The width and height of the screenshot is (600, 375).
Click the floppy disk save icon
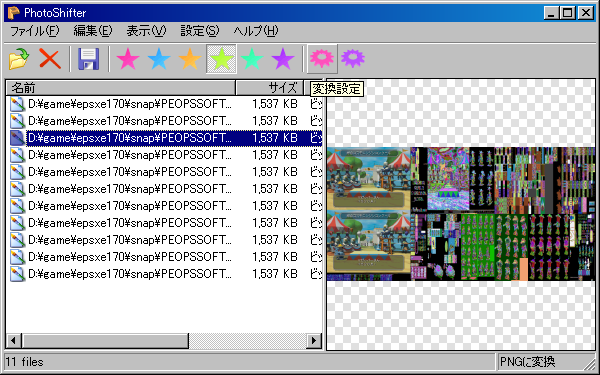pos(89,59)
